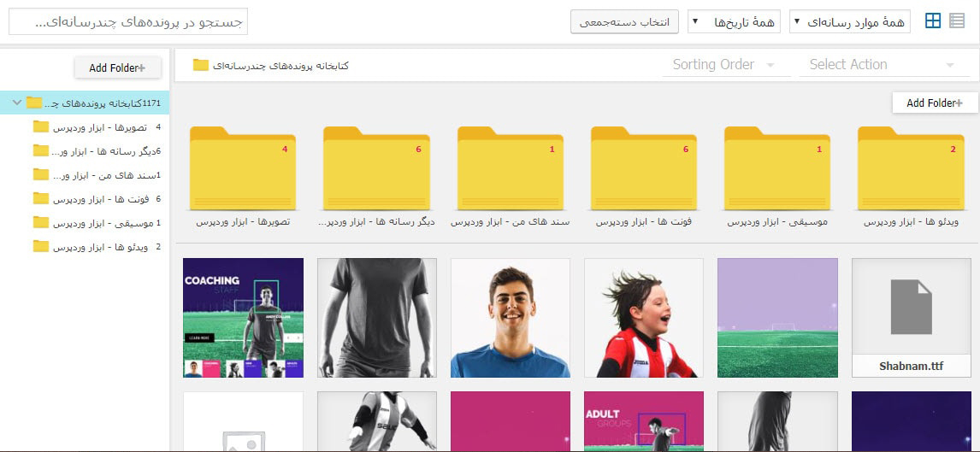Click label ویدئو ها - ابزار وردپرس under folder
Viewport: 980px width, 452px height.
pos(912,222)
